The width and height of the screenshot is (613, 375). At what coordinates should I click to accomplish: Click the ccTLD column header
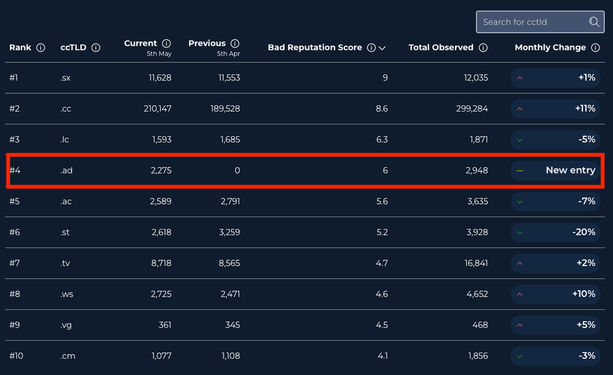pyautogui.click(x=73, y=47)
